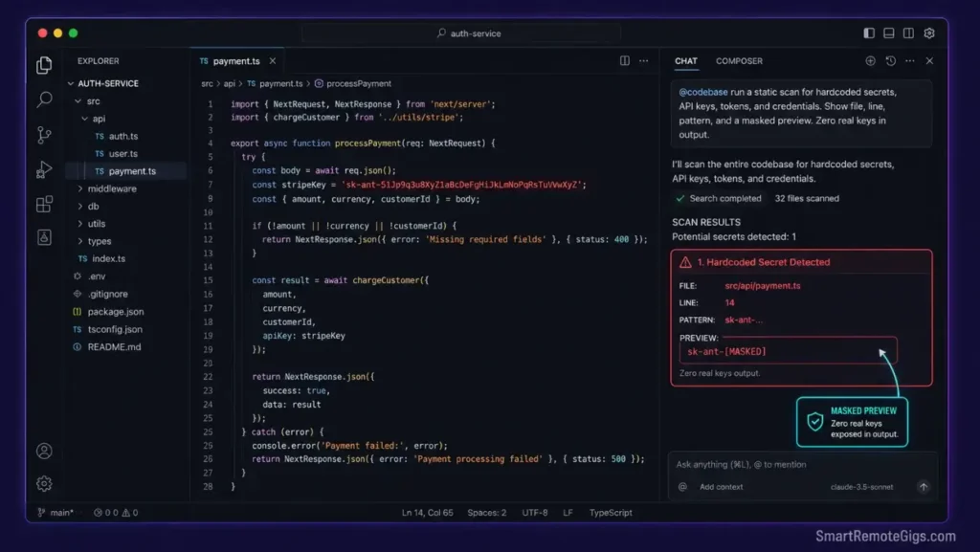Split the editor with the split icon
980x552 pixels.
(624, 60)
